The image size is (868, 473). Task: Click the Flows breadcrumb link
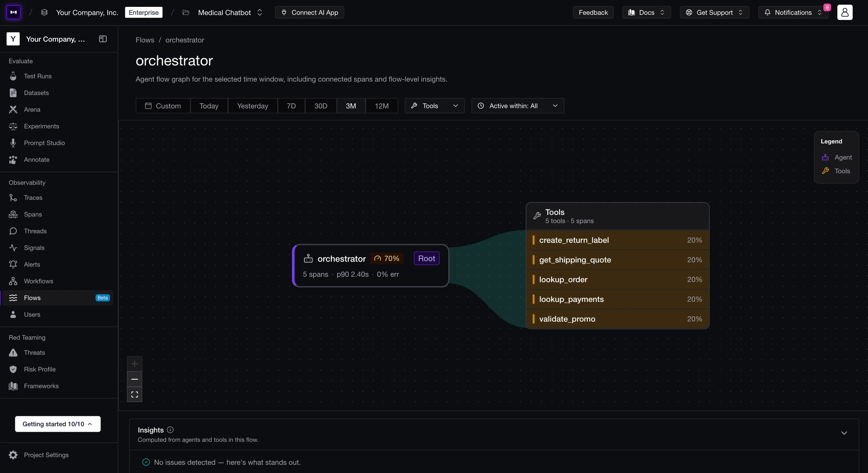145,40
